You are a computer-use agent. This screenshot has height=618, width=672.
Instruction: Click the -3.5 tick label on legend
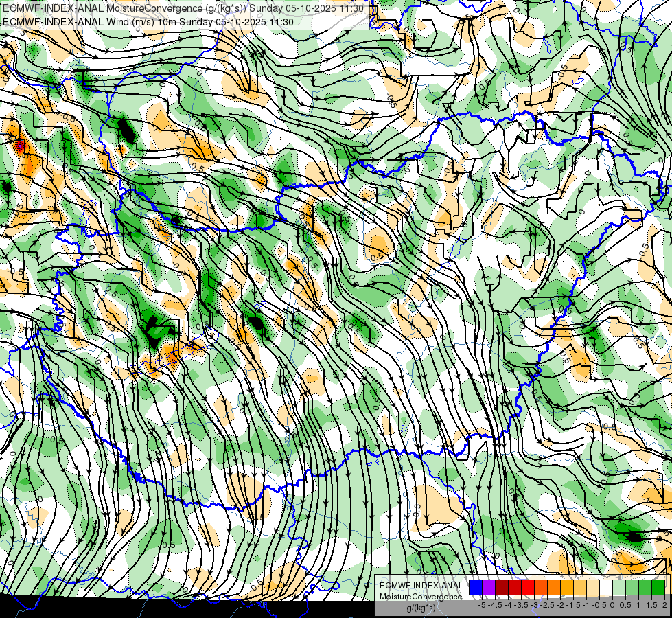(522, 605)
